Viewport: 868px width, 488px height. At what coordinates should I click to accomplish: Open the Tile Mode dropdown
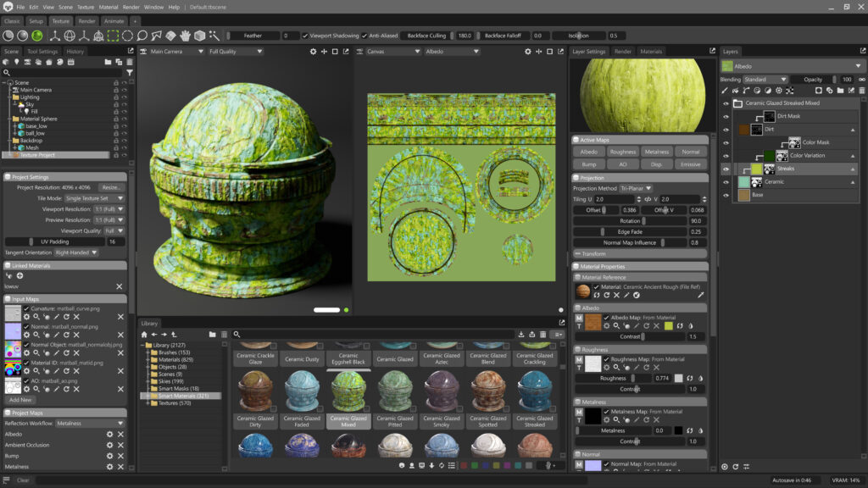[95, 198]
